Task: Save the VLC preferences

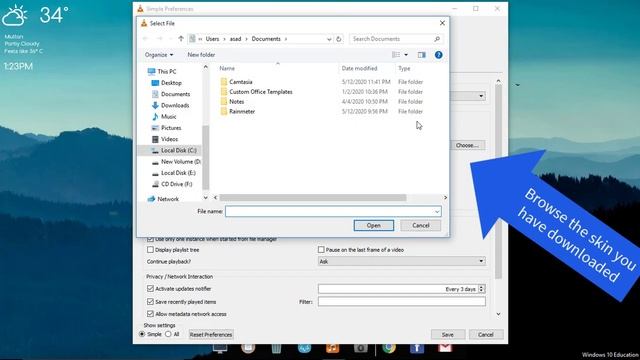Action: pyautogui.click(x=448, y=335)
